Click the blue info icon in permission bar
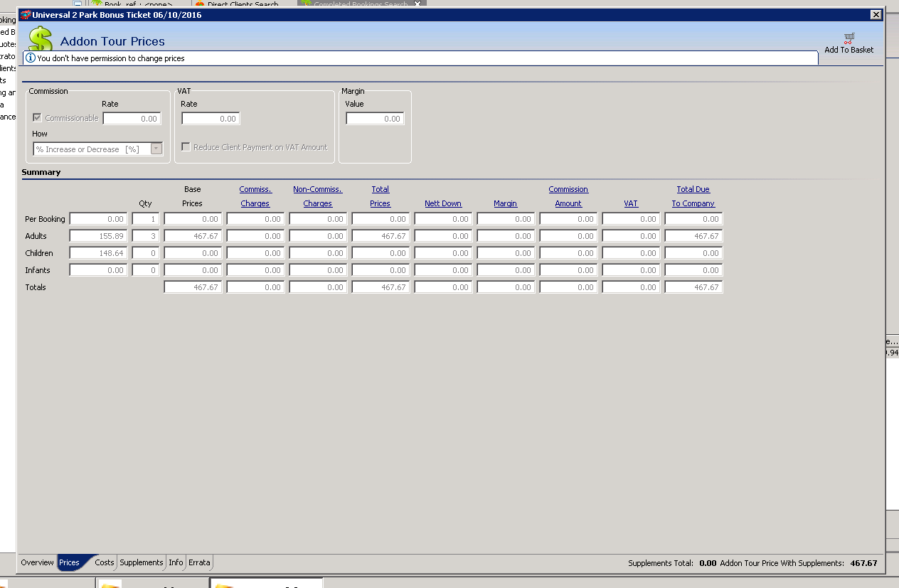 coord(31,58)
